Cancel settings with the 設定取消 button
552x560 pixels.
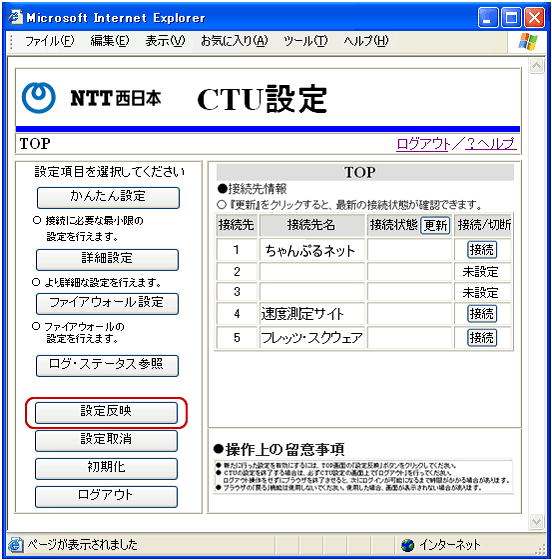click(106, 440)
